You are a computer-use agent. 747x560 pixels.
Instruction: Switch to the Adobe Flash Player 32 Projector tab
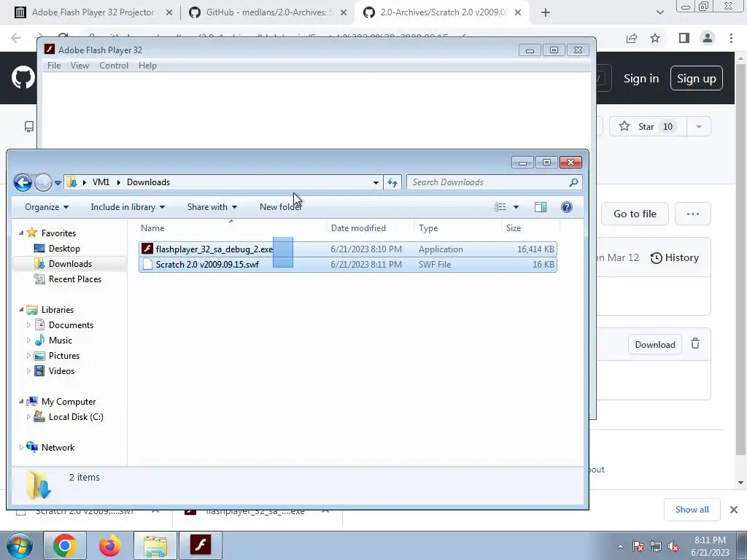93,12
